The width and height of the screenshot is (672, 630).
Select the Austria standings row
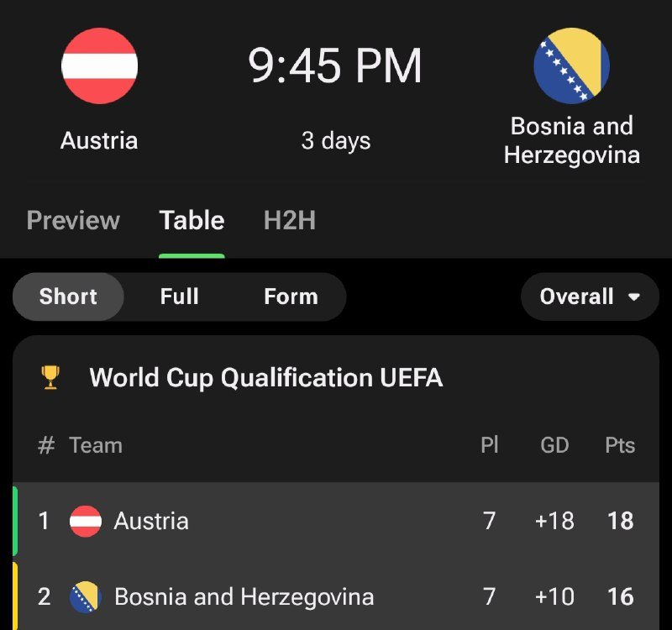(x=336, y=522)
